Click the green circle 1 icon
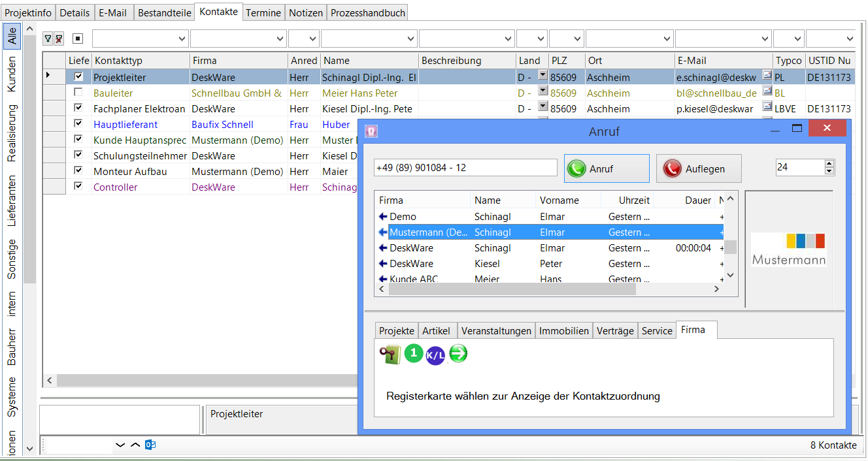This screenshot has width=868, height=461. [414, 354]
